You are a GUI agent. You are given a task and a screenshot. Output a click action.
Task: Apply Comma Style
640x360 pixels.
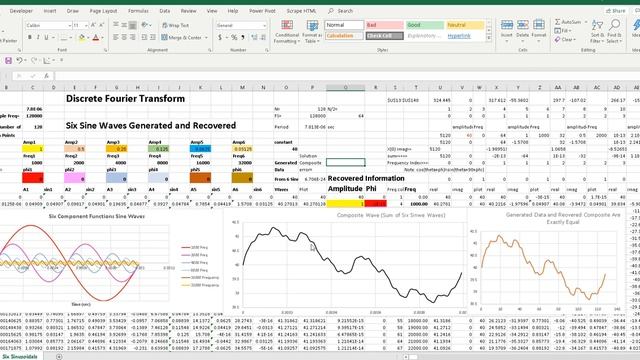coord(243,38)
